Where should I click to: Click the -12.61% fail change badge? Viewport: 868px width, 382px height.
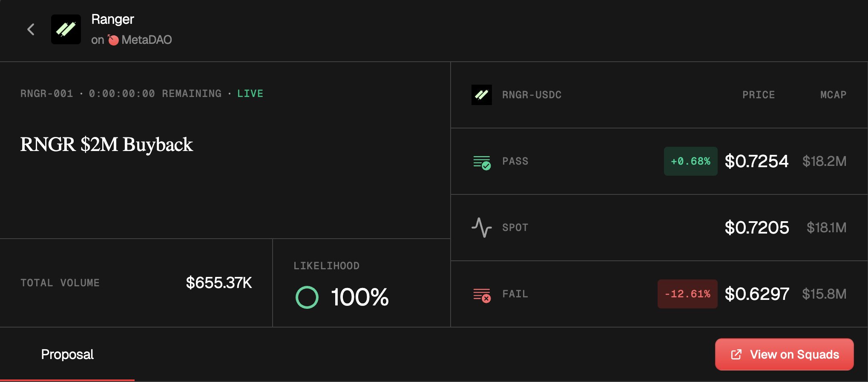(x=687, y=294)
